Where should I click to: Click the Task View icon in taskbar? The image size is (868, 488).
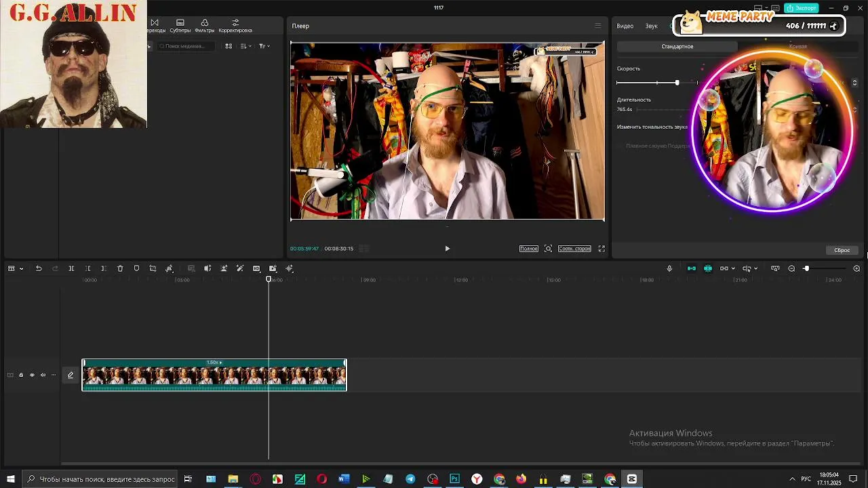tap(188, 479)
